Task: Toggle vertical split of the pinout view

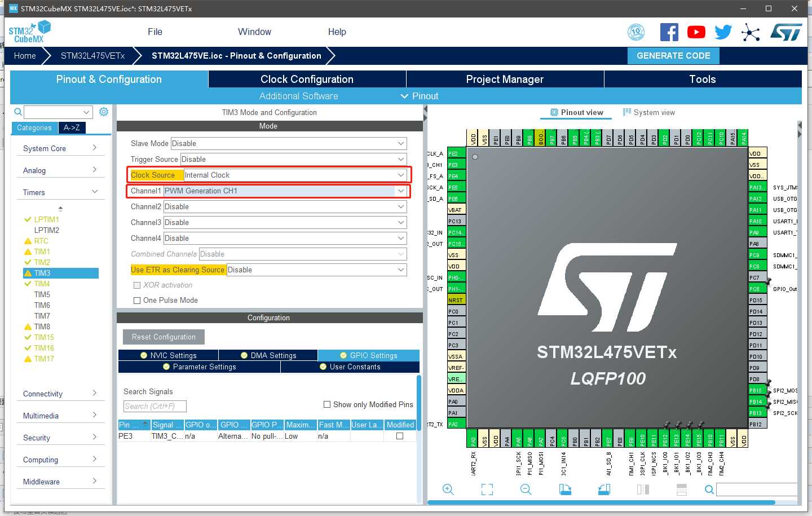Action: (643, 489)
